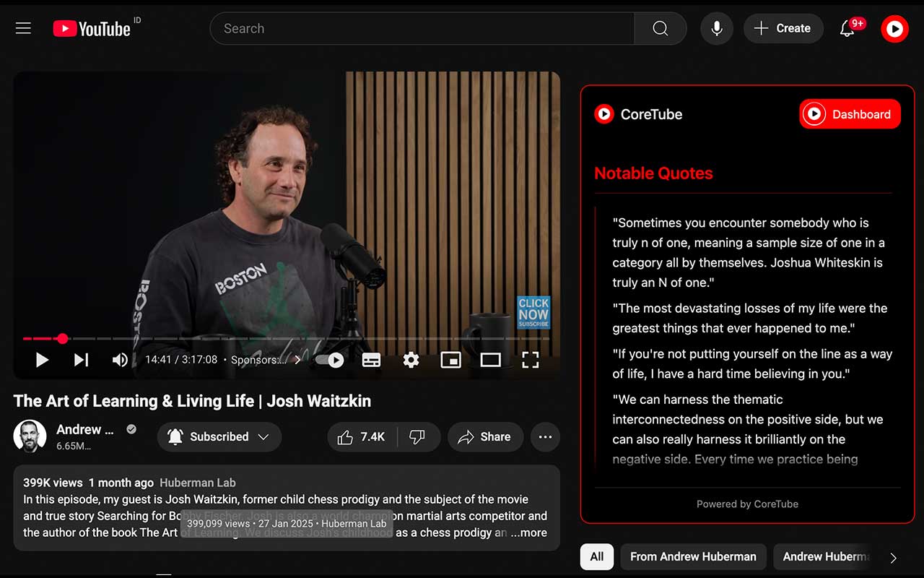This screenshot has height=578, width=924.
Task: Enter fullscreen mode
Action: (530, 360)
